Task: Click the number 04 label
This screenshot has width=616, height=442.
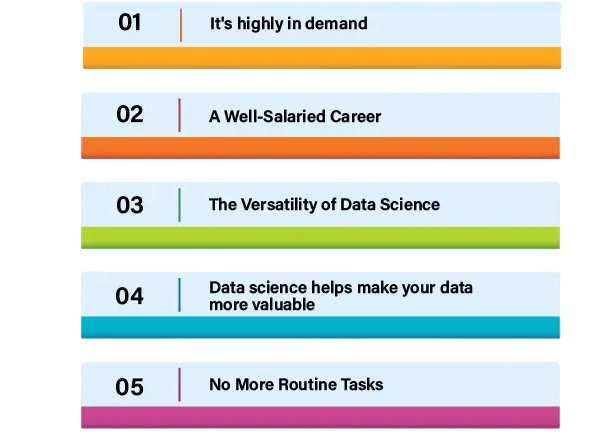Action: click(130, 296)
